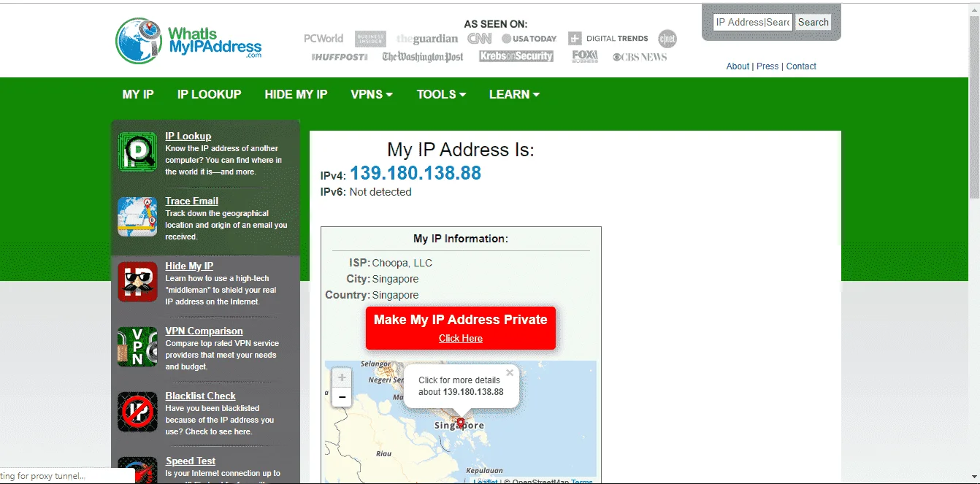The height and width of the screenshot is (484, 980).
Task: Click the Digital Trends logo
Action: 608,38
